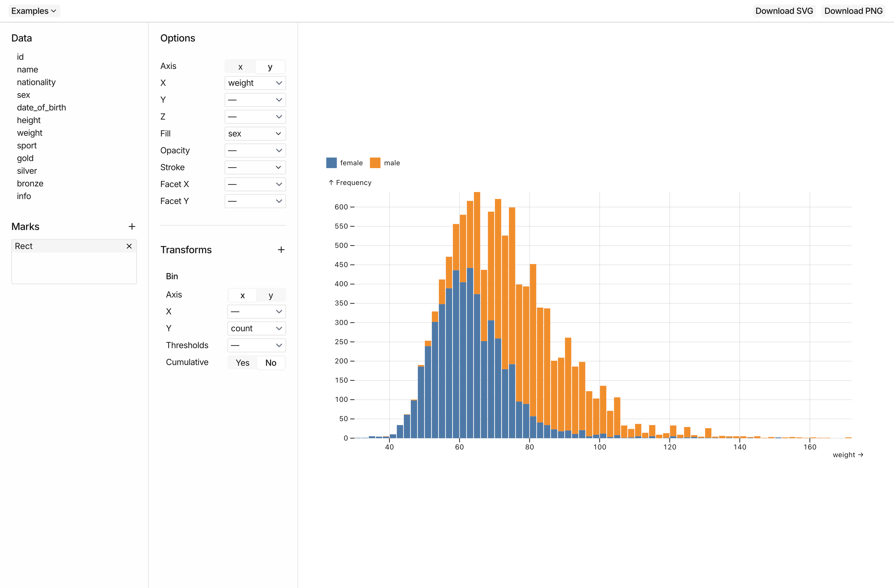This screenshot has height=588, width=894.
Task: Click the name data field
Action: [x=27, y=69]
